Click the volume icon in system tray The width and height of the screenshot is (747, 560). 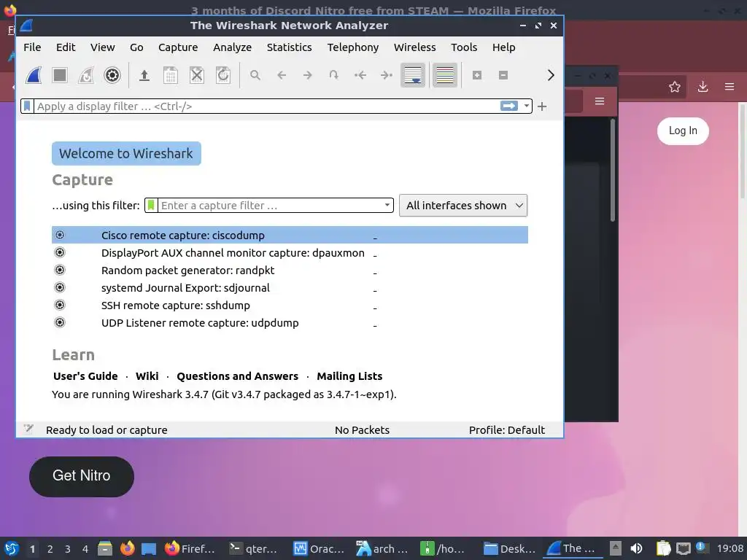636,548
